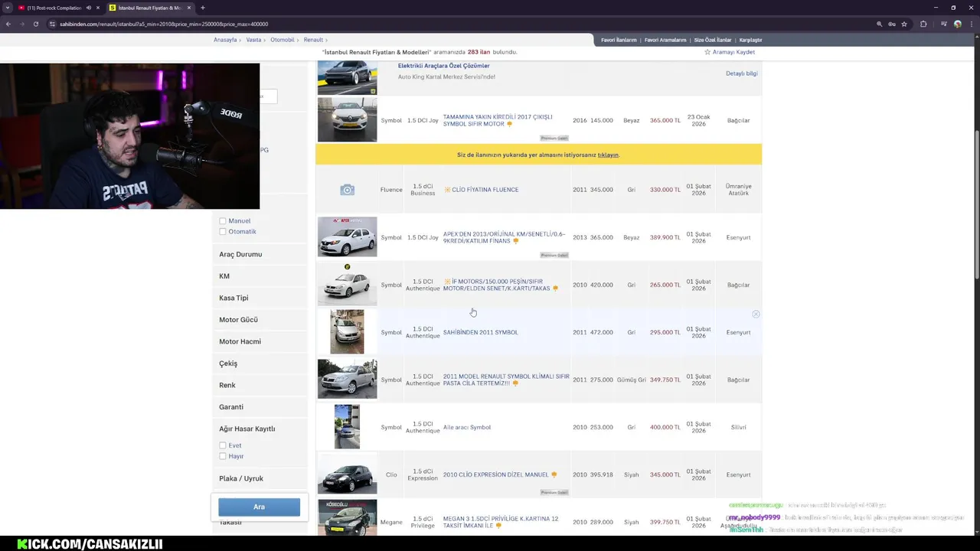Image resolution: width=980 pixels, height=551 pixels.
Task: Open the Chrome extensions puzzle icon
Action: pyautogui.click(x=923, y=24)
